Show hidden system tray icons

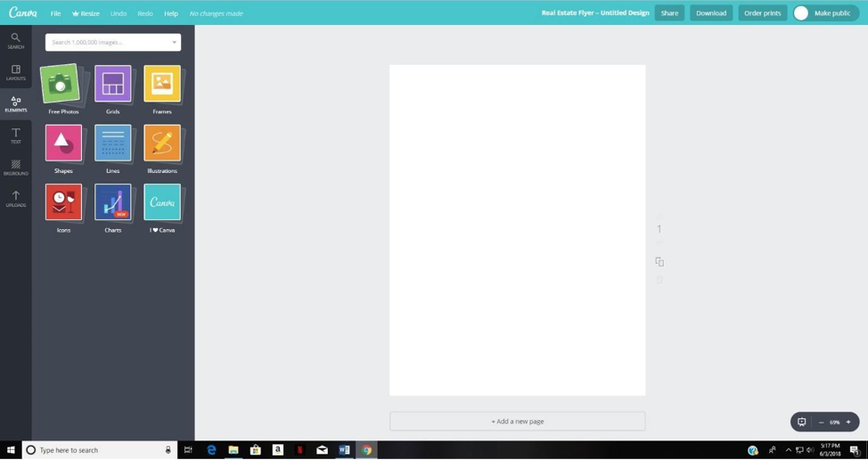point(789,450)
